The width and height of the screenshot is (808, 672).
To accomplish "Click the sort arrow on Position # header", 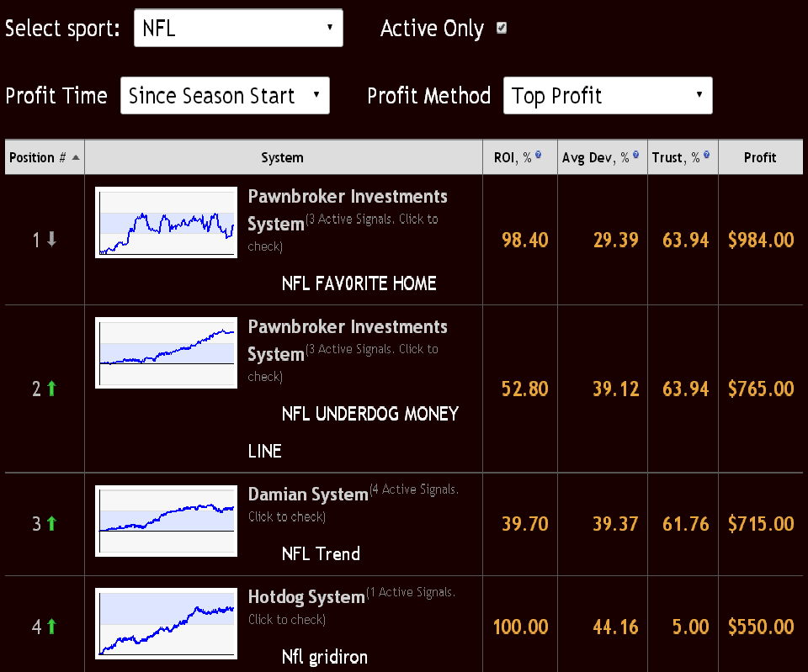I will [x=74, y=156].
